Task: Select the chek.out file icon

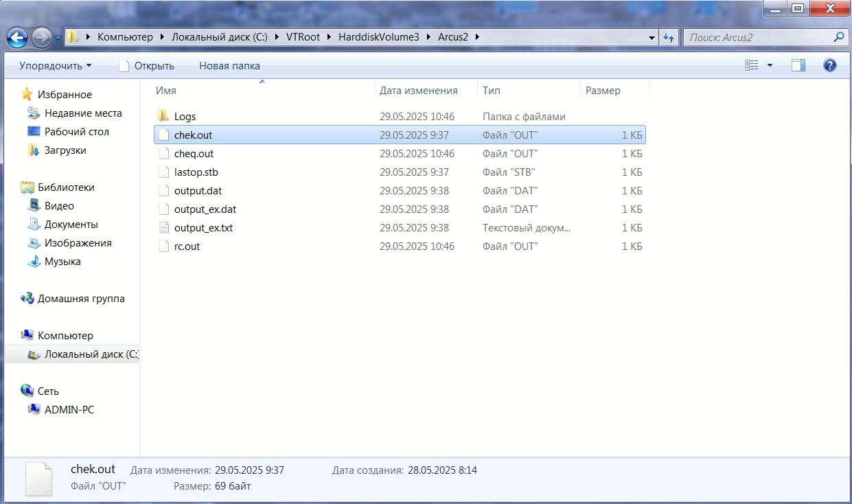Action: (x=163, y=135)
